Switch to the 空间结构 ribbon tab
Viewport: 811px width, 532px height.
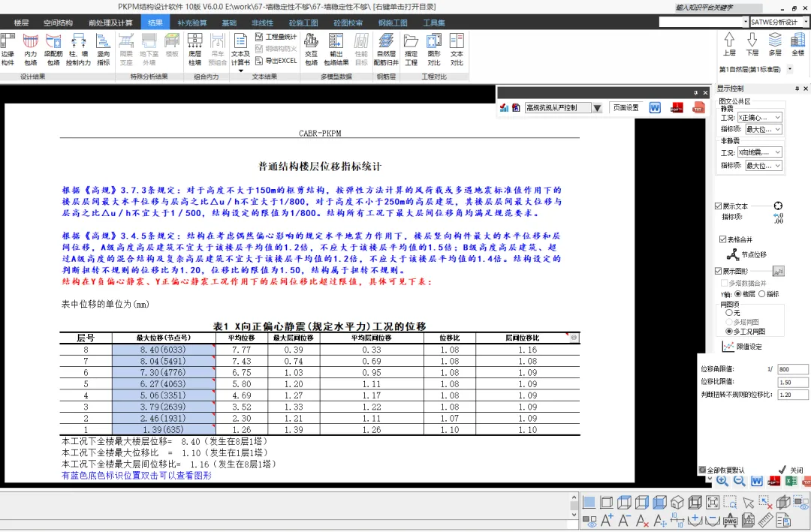(x=58, y=23)
